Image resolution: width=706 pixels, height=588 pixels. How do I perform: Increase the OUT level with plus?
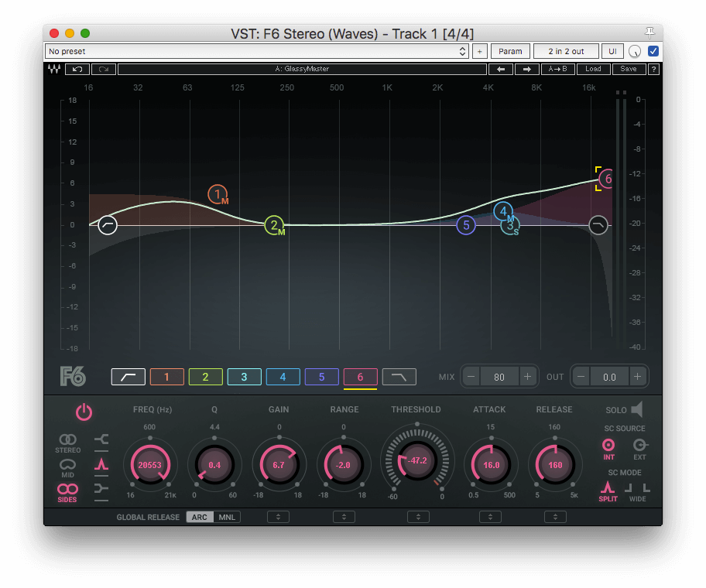(x=638, y=377)
